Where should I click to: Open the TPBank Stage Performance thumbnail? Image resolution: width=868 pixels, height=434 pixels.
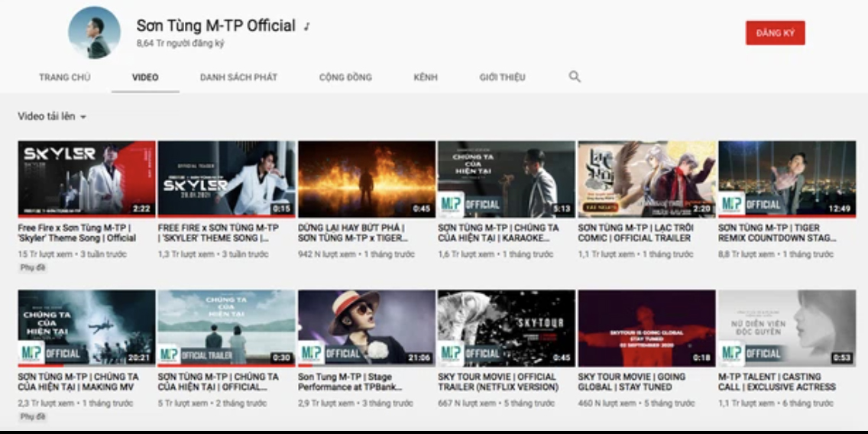coord(367,329)
